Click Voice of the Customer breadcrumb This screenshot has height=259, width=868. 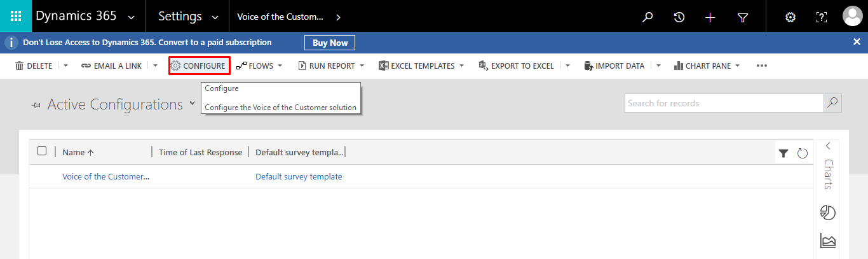click(x=280, y=17)
